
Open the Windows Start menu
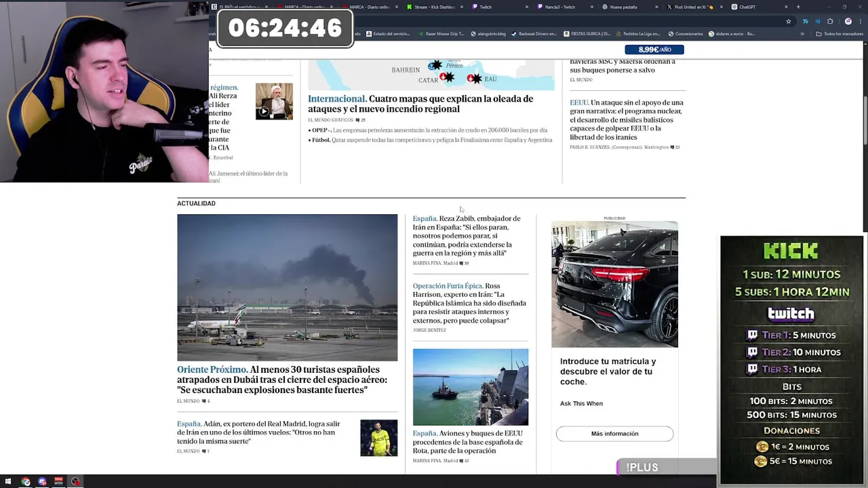coord(8,482)
